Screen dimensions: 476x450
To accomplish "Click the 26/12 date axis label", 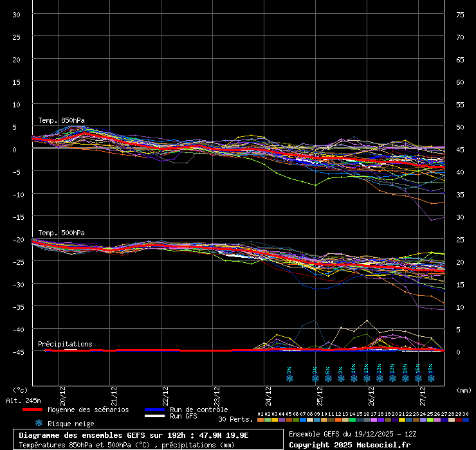I will coord(371,393).
